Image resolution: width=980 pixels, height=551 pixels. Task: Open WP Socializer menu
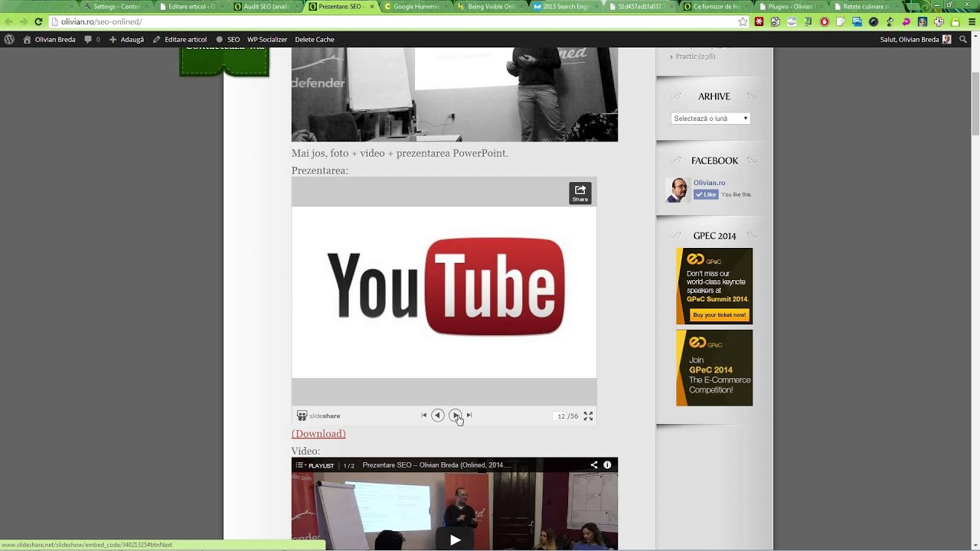[267, 39]
